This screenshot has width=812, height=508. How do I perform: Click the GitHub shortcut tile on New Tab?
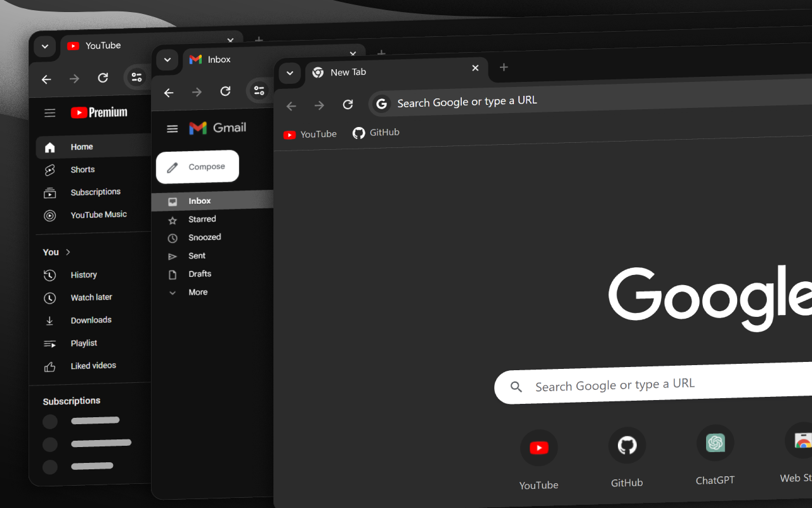[627, 446]
